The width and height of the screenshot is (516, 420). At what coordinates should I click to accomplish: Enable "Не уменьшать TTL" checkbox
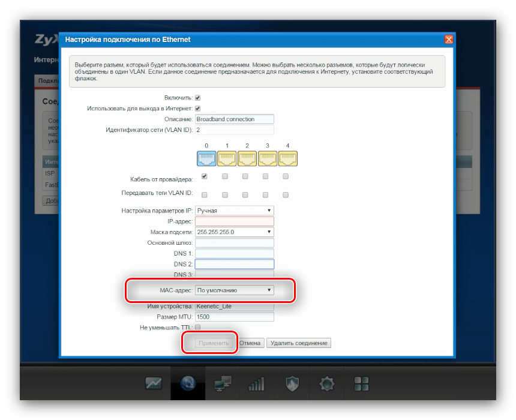click(x=198, y=327)
